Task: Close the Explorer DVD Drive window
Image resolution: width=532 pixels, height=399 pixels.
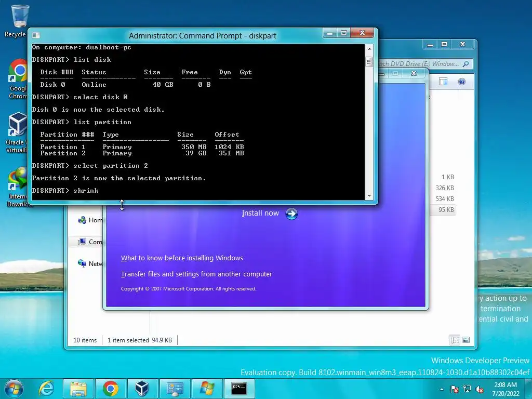Action: (462, 45)
